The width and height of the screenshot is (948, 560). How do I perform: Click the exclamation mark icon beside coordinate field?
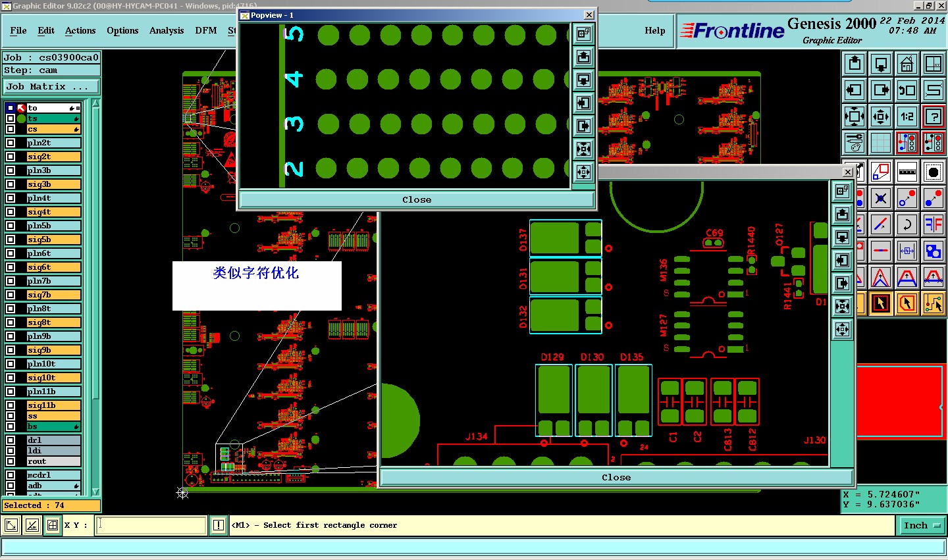click(x=219, y=525)
